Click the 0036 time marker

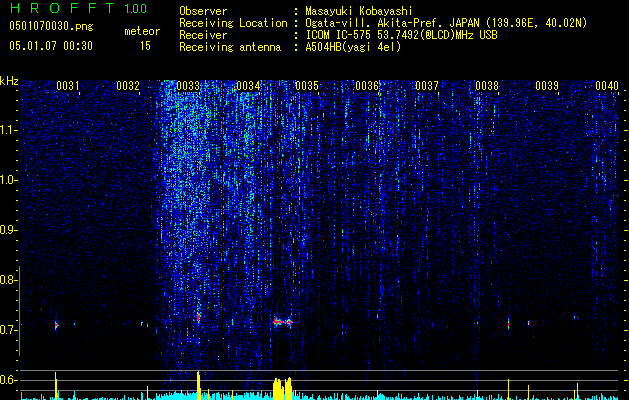click(367, 86)
